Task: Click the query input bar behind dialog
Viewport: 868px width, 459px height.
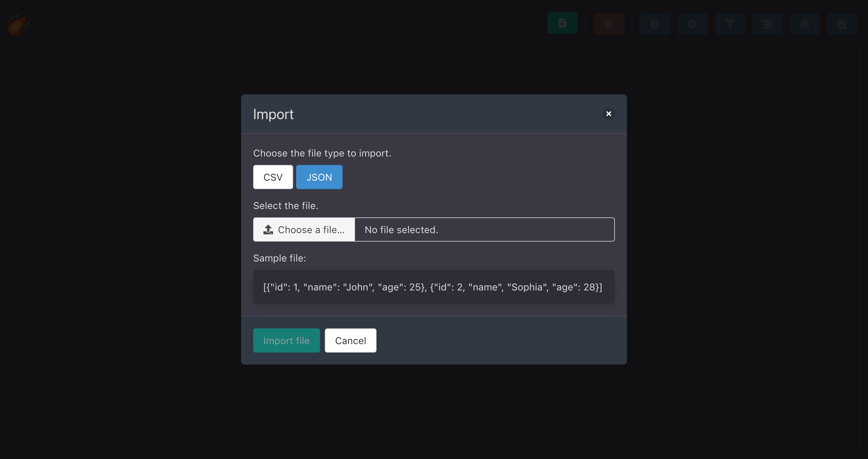Action: 288,24
